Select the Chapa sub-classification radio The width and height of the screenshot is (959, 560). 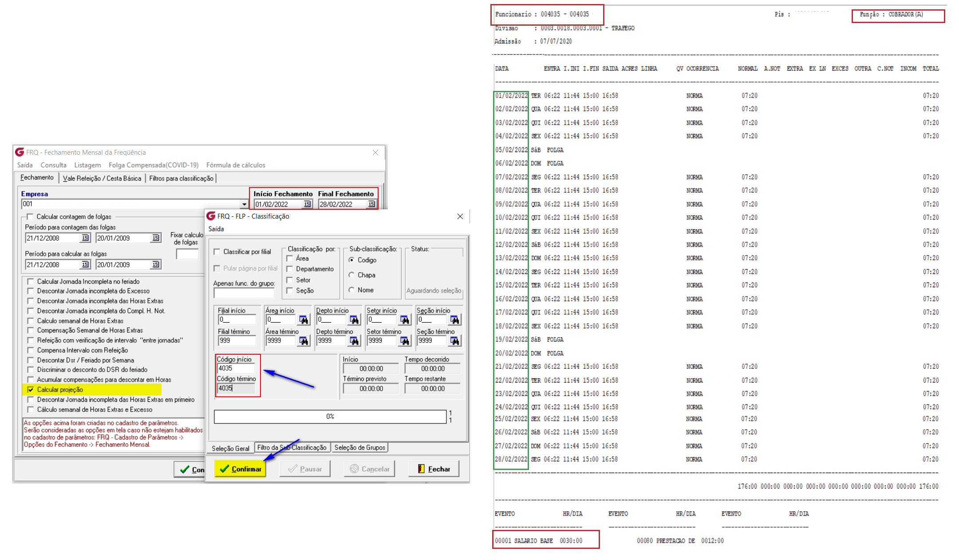click(351, 275)
